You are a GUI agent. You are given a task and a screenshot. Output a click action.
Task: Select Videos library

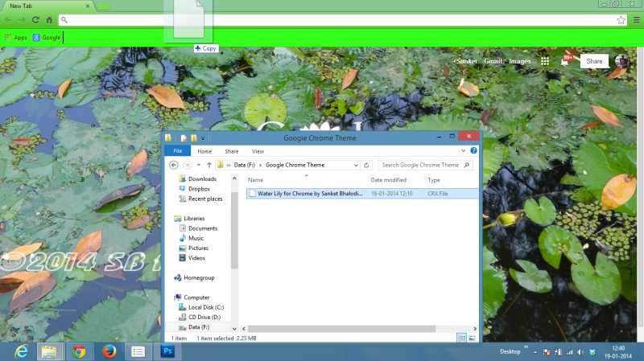(x=192, y=257)
